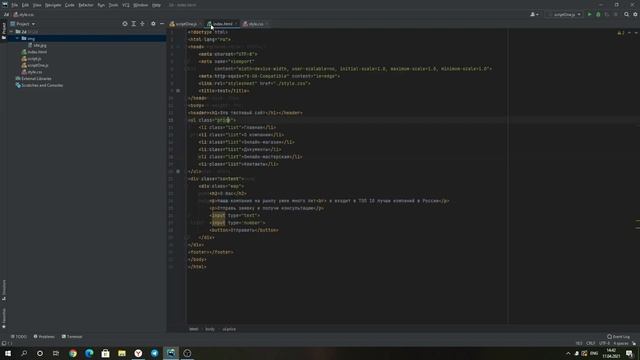Open the Refactor menu
The height and width of the screenshot is (360, 640).
tap(86, 5)
